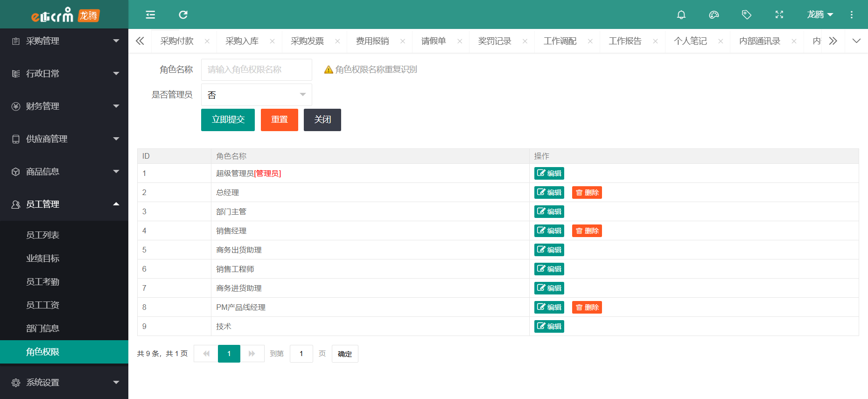
Task: Open the notification bell
Action: 681,15
